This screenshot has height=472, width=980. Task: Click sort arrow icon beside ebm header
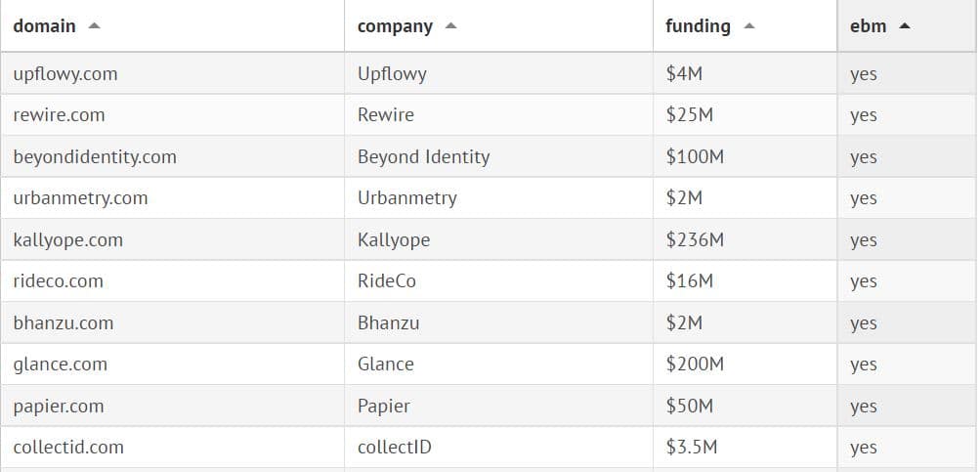coord(904,26)
